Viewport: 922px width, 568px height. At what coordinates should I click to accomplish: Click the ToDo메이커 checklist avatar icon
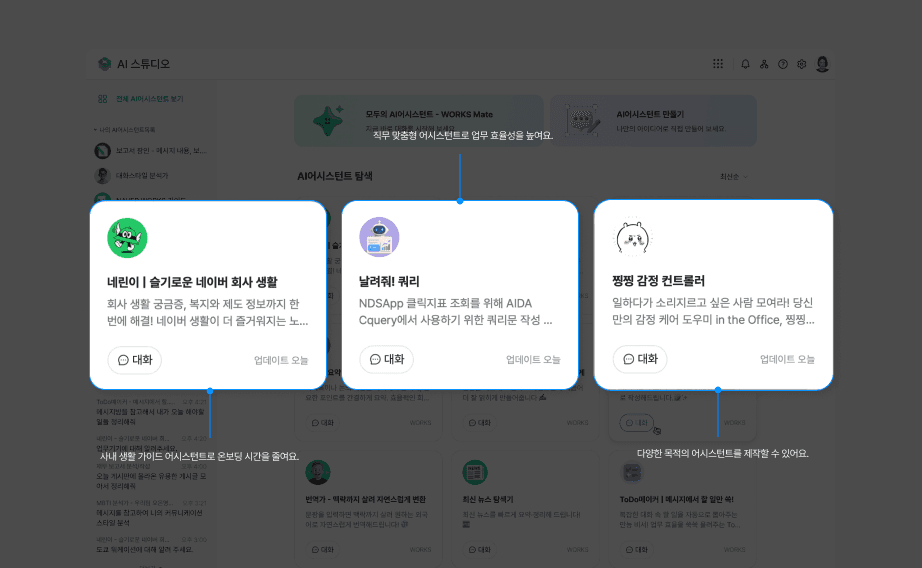coord(632,472)
